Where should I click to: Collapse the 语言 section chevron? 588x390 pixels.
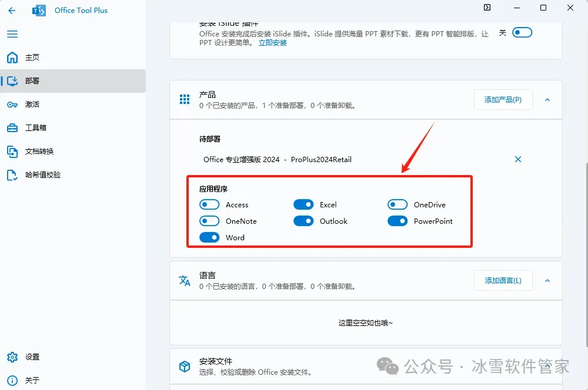coord(547,281)
